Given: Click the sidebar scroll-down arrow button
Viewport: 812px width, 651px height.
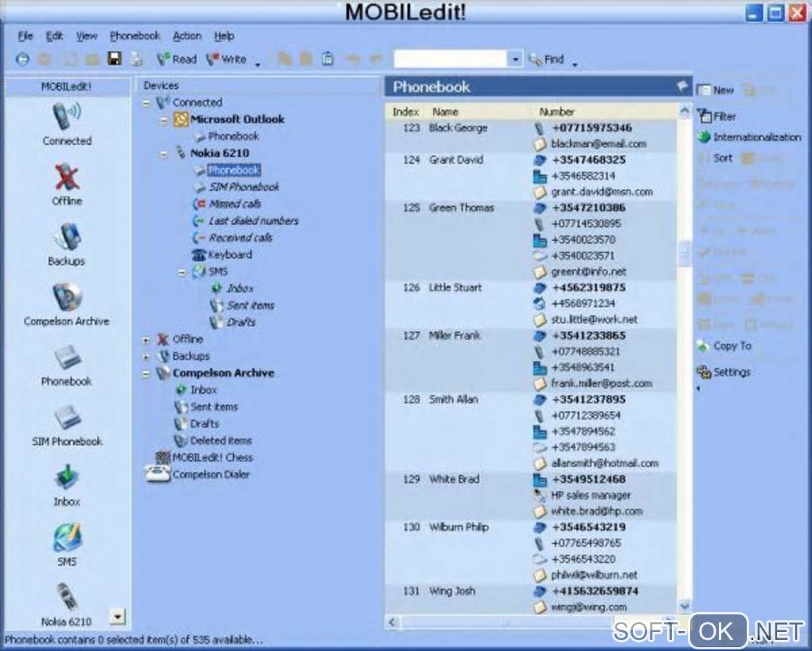Looking at the screenshot, I should point(118,616).
